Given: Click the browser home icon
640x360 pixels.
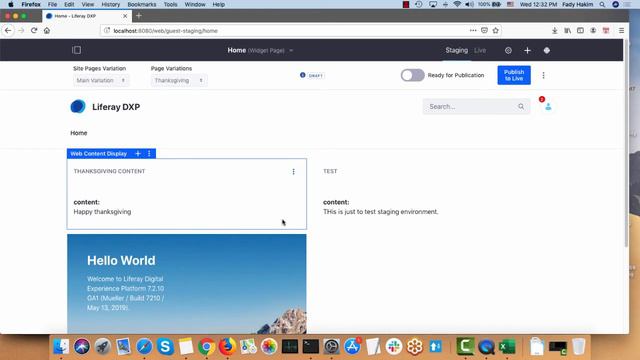Looking at the screenshot, I should [47, 31].
